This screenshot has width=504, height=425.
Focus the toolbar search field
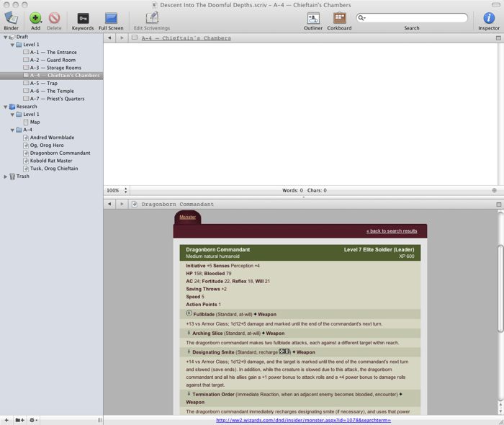pos(412,18)
